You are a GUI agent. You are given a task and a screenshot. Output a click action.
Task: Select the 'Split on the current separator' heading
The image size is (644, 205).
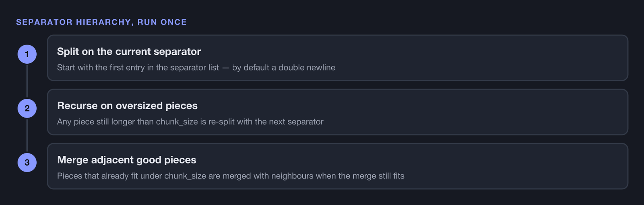coord(129,52)
